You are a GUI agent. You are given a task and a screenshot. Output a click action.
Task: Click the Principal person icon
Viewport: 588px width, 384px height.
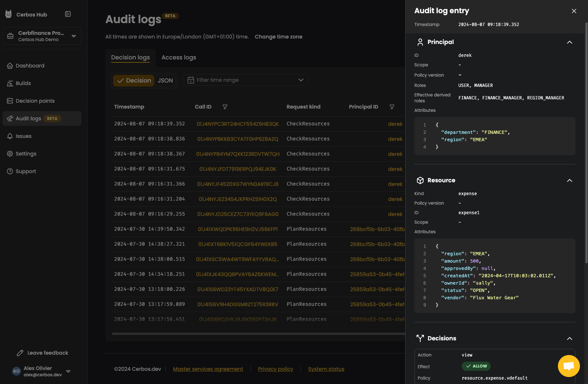(420, 42)
